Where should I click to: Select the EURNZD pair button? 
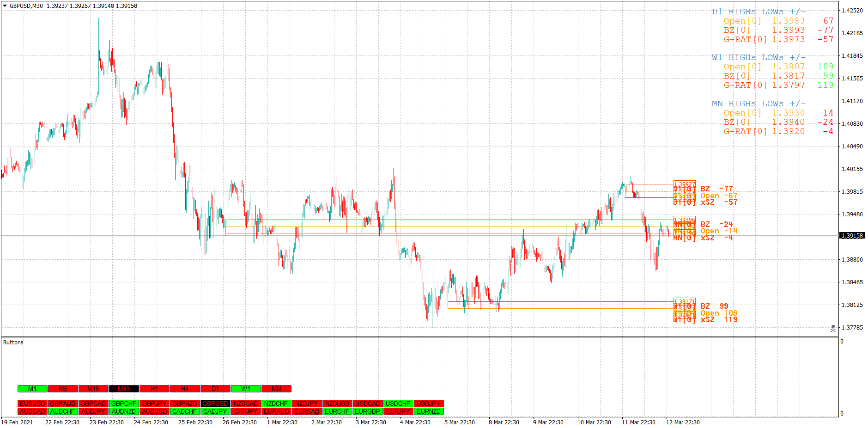coord(429,411)
